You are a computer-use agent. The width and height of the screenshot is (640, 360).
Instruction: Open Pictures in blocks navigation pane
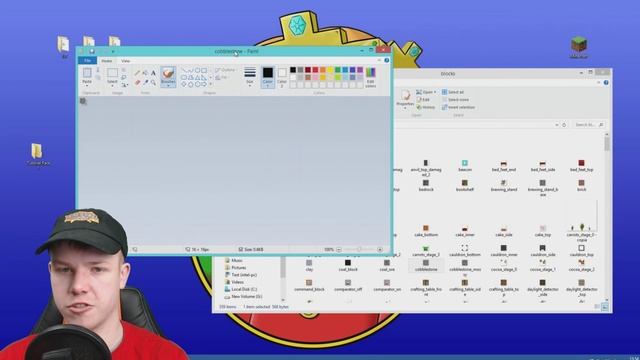(x=239, y=268)
